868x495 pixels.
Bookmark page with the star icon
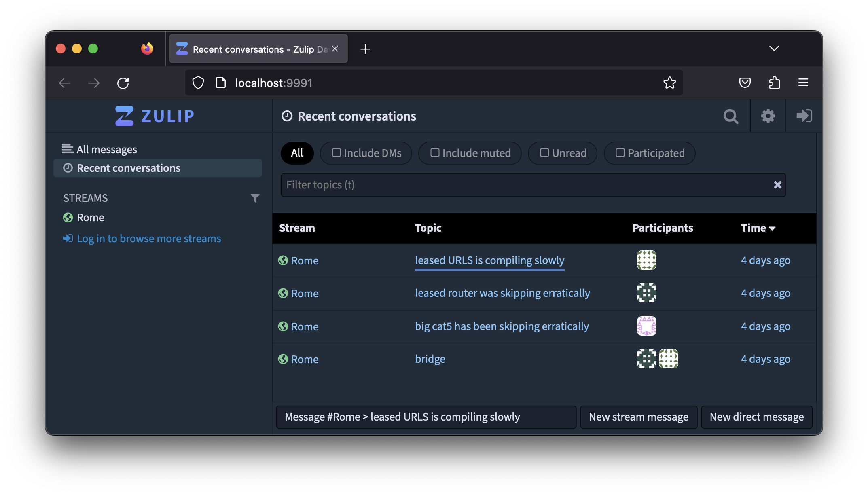click(669, 83)
